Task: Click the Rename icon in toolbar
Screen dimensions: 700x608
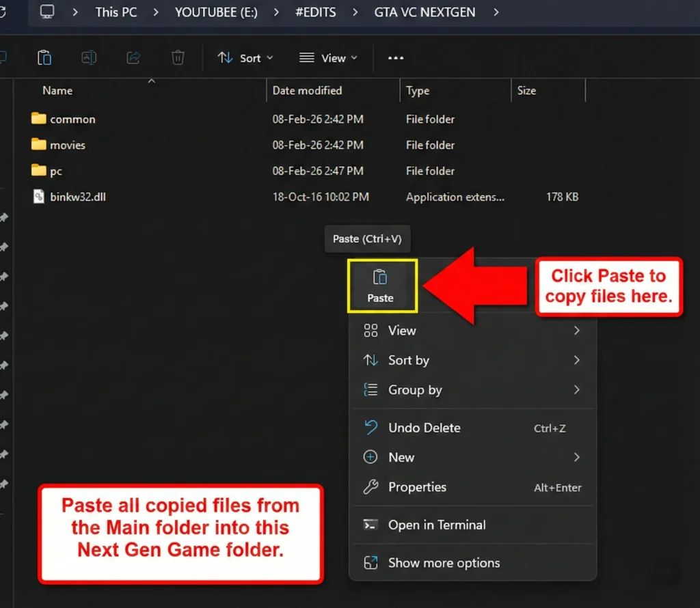Action: (89, 58)
